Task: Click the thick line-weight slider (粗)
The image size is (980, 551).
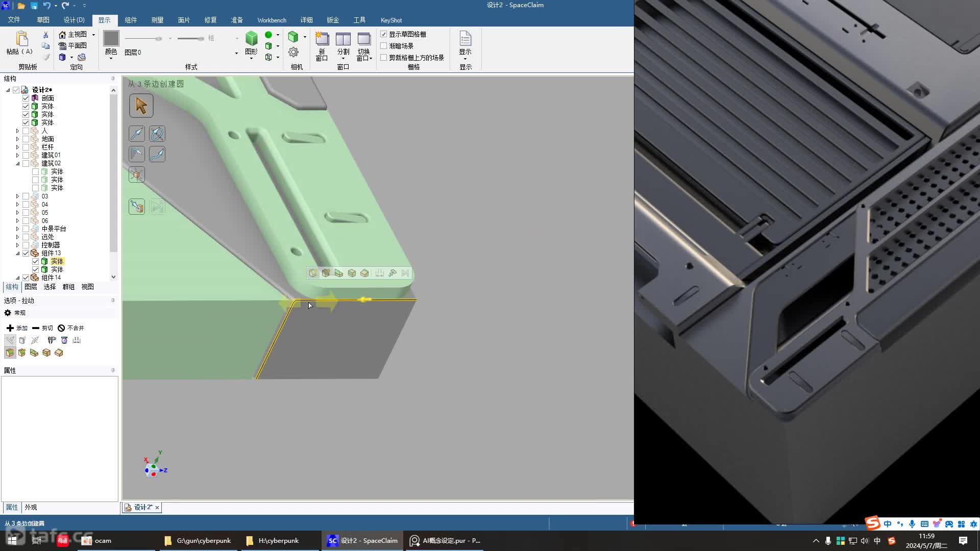Action: (191, 39)
